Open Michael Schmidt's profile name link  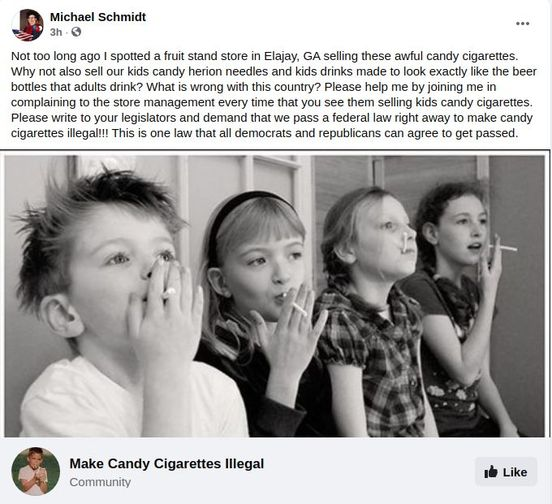[98, 17]
